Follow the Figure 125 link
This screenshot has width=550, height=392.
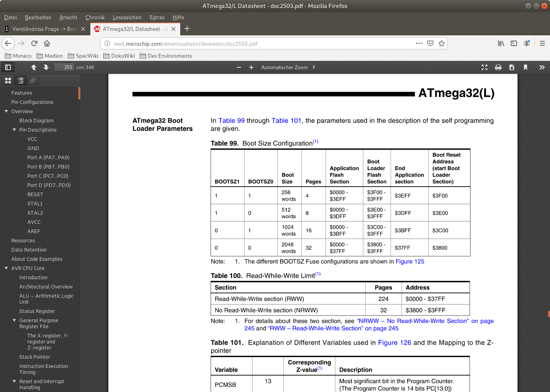coord(410,261)
